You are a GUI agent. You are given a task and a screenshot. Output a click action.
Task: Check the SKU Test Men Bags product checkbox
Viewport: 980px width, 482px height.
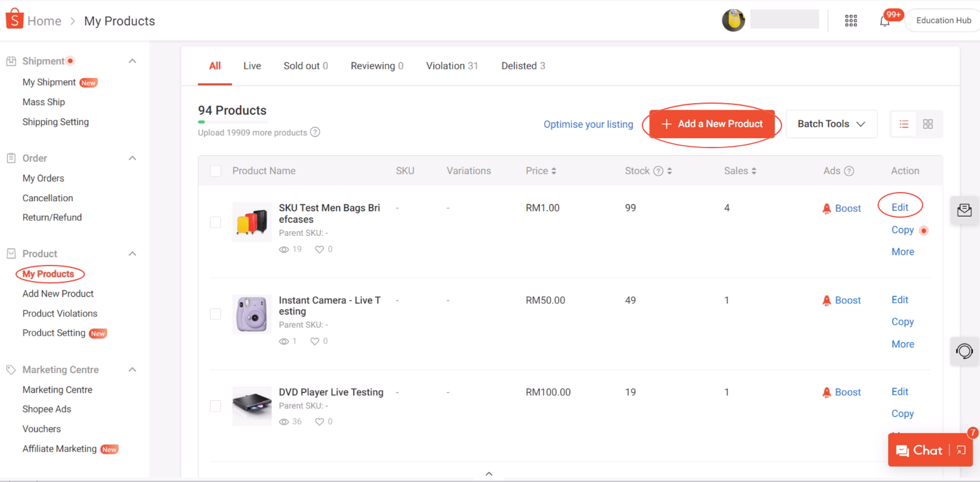[x=215, y=222]
